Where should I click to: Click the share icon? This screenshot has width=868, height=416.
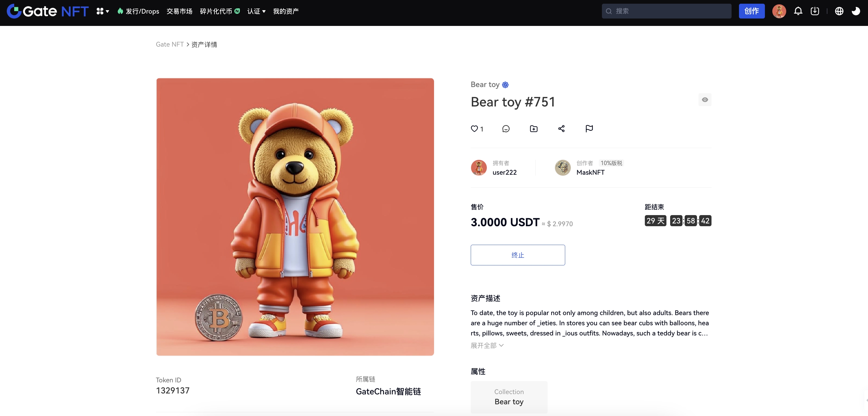point(561,129)
